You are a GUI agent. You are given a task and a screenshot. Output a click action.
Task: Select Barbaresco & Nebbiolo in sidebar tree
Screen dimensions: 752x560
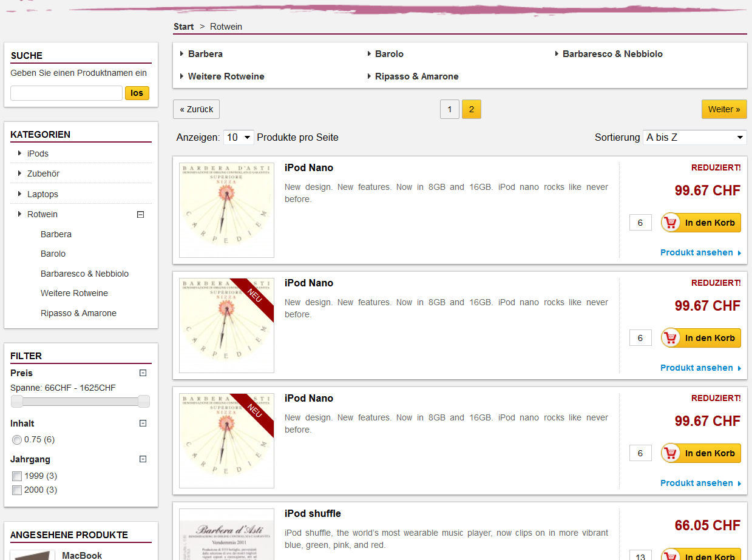(84, 274)
